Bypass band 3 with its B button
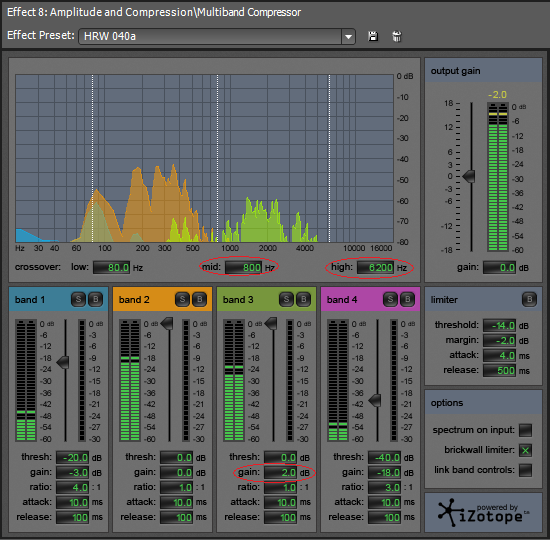The width and height of the screenshot is (550, 540). (303, 299)
